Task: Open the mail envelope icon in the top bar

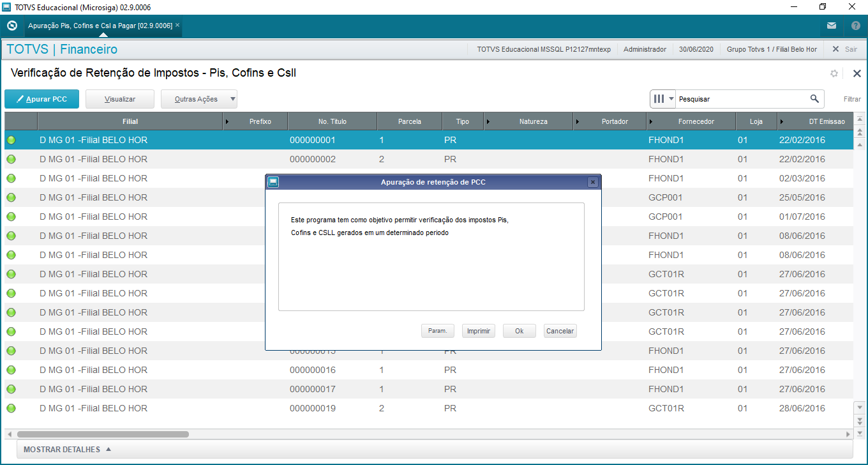Action: (831, 26)
